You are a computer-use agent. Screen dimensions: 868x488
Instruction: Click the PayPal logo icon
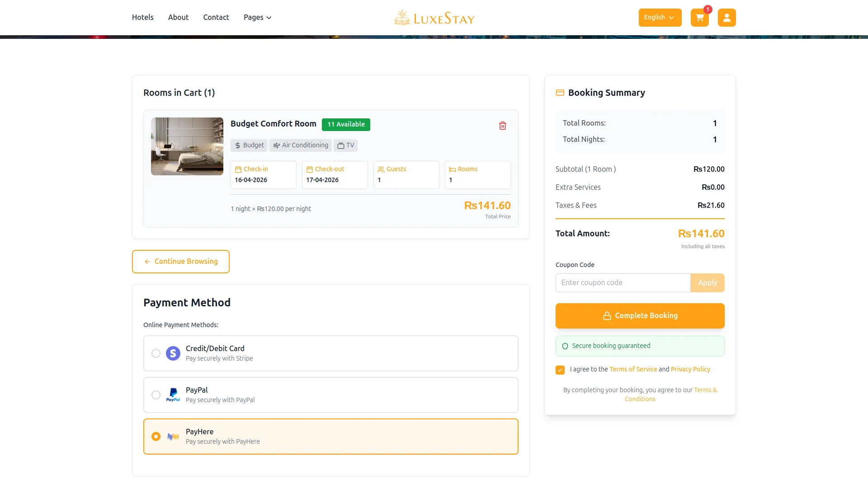coord(173,395)
